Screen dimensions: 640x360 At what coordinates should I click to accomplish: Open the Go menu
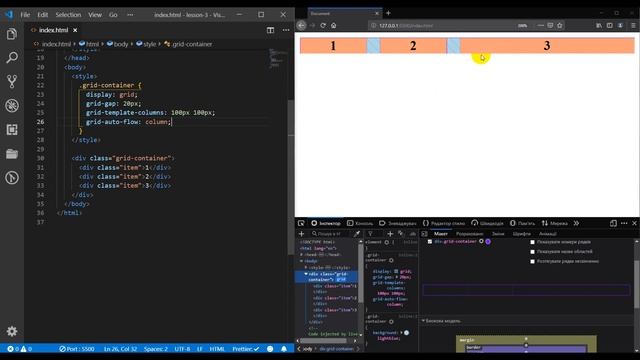click(113, 15)
